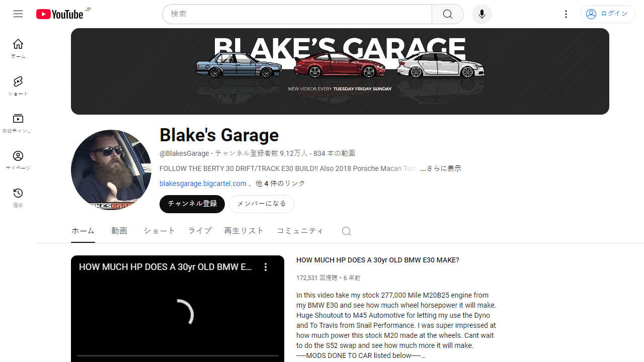Click the YouTube logo
Image resolution: width=644 pixels, height=362 pixels.
click(x=60, y=14)
